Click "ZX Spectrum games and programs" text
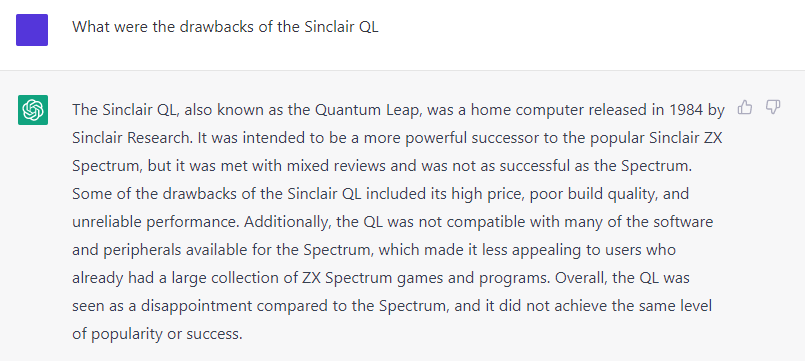 tap(425, 279)
